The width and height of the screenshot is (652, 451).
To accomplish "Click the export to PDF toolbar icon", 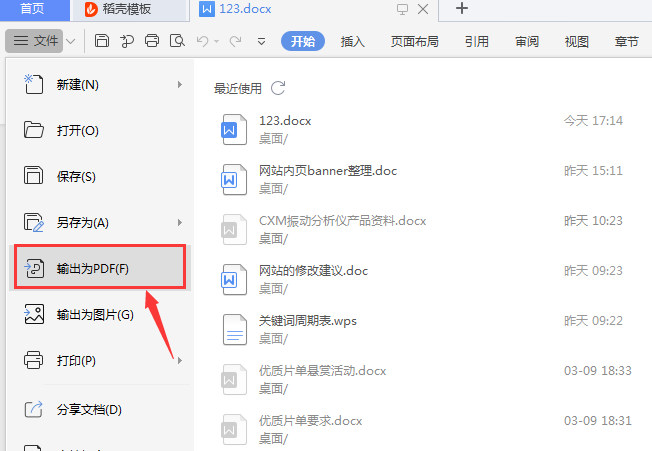I will coord(127,41).
